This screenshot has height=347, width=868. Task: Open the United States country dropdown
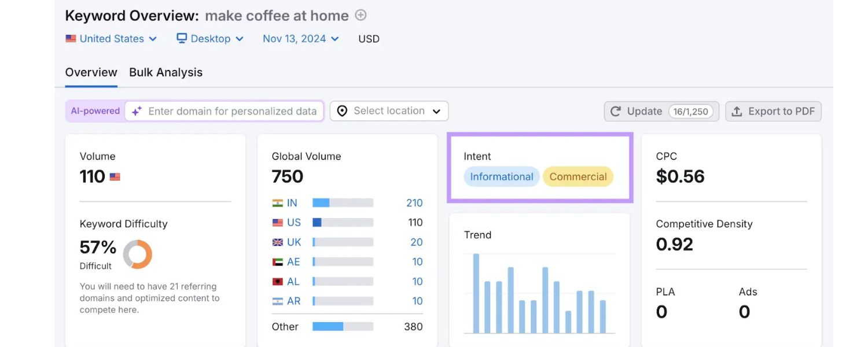tap(112, 38)
